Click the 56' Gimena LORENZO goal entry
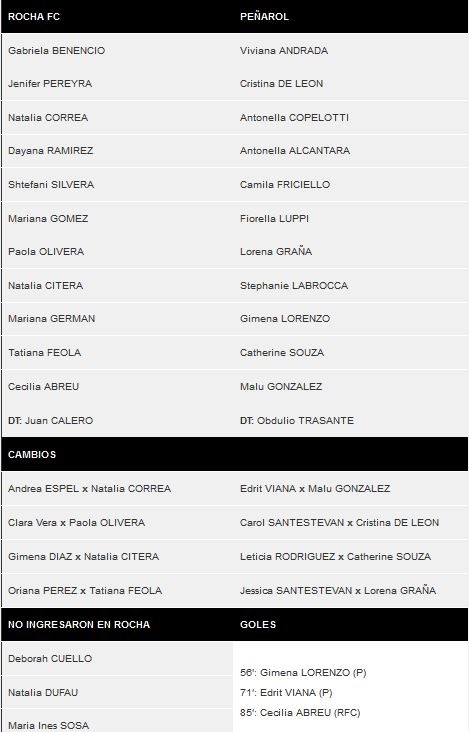469x732 pixels. coord(303,672)
